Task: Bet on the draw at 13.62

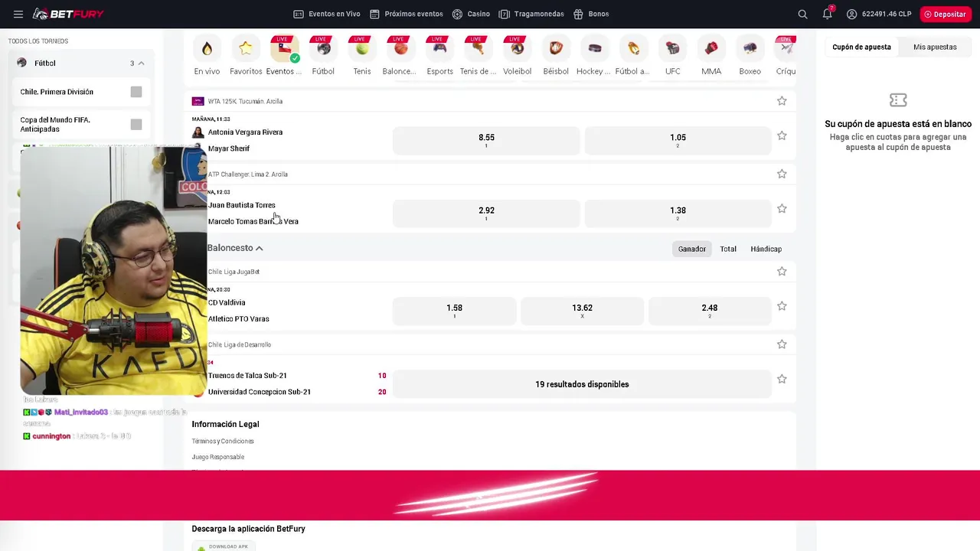Action: tap(582, 311)
